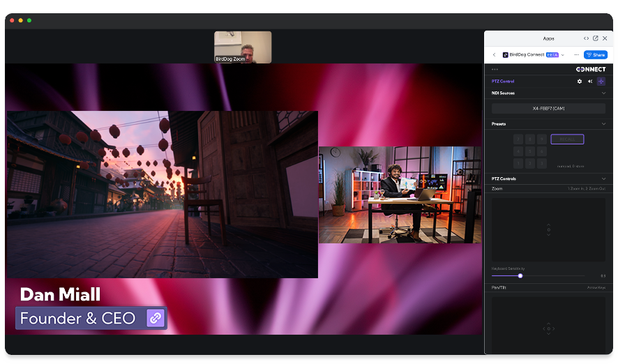
Task: Select the X4-FBEF7 (CAM) source
Action: (548, 108)
